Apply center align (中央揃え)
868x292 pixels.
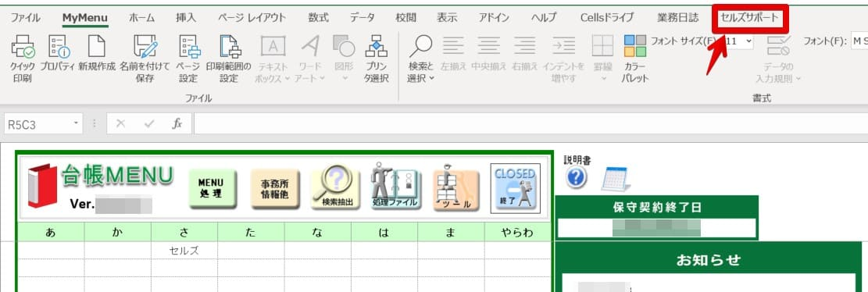click(489, 52)
